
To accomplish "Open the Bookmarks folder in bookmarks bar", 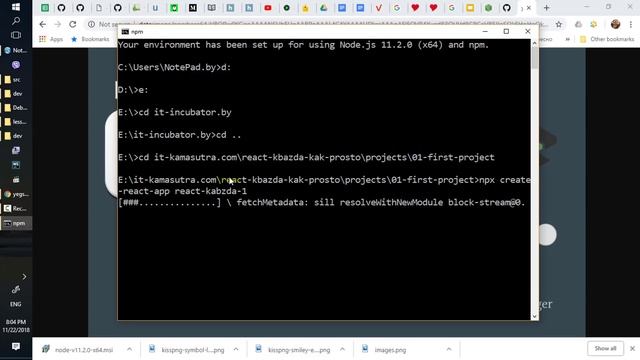I will (90, 39).
